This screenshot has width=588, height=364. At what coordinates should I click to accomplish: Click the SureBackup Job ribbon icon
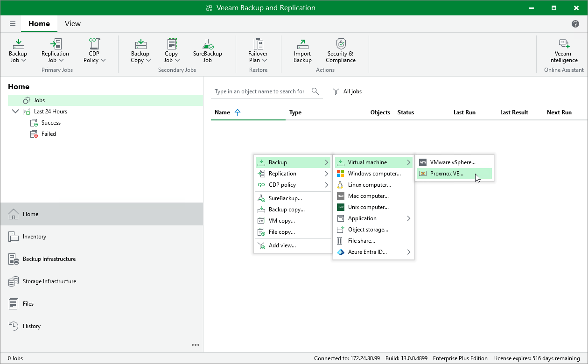207,50
